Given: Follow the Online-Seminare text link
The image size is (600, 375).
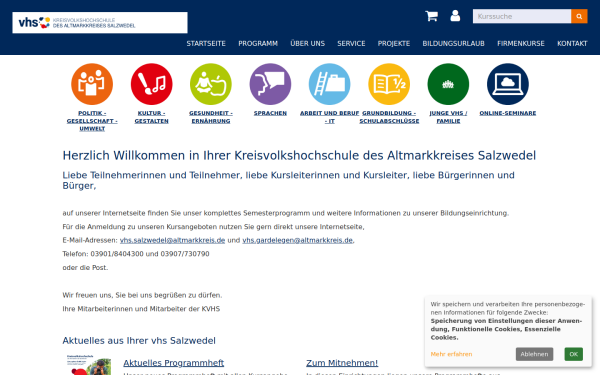Looking at the screenshot, I should [x=508, y=113].
